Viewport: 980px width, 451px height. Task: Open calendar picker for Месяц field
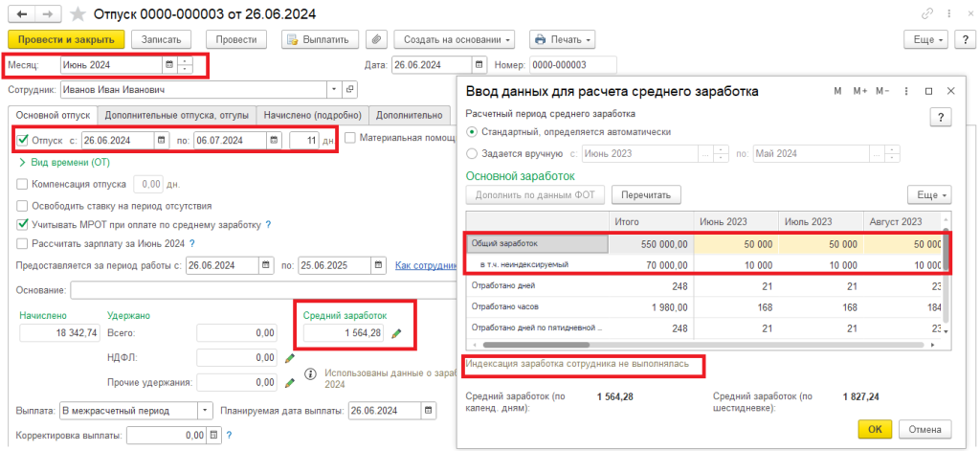(x=169, y=65)
